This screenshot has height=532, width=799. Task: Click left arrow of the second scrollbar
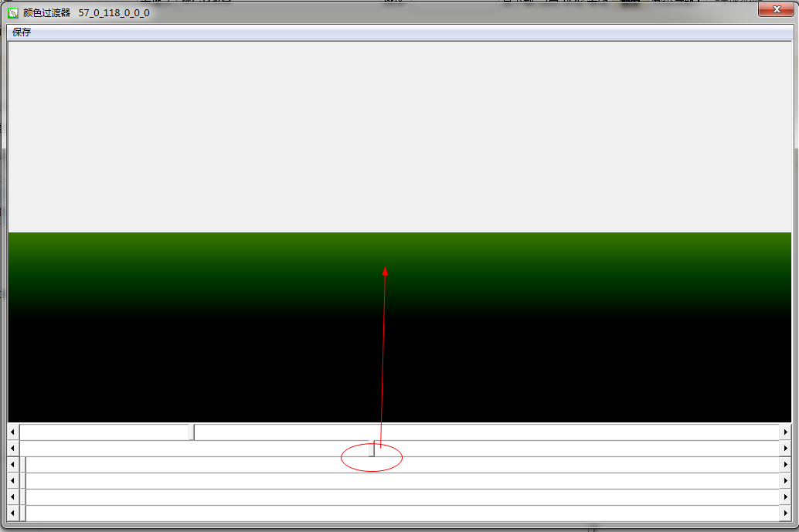[13, 448]
